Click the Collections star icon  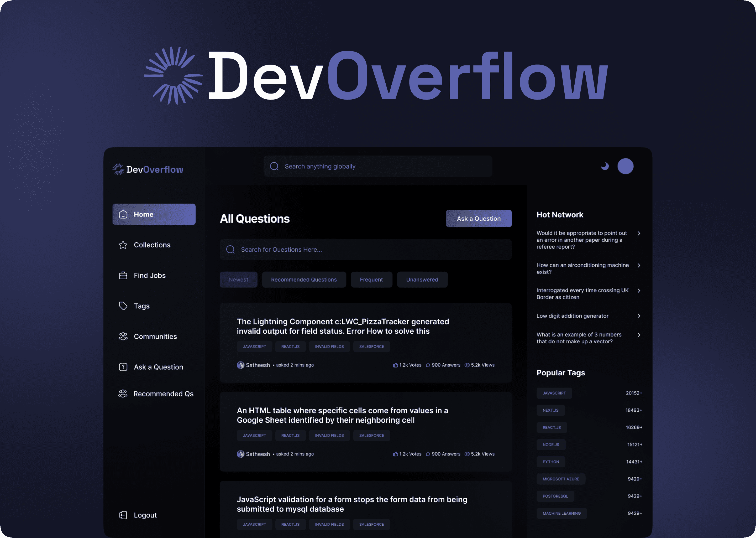123,245
